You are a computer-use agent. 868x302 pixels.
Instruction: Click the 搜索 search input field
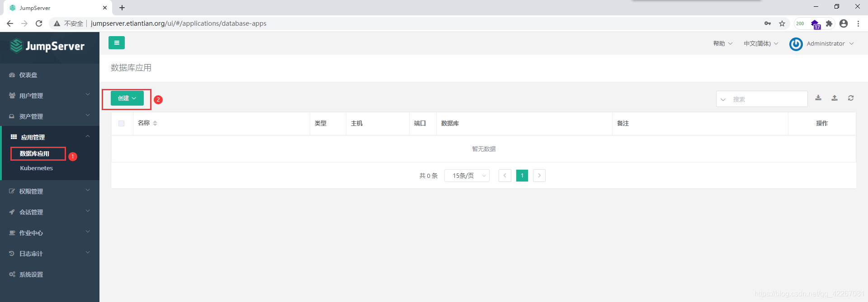[x=768, y=99]
